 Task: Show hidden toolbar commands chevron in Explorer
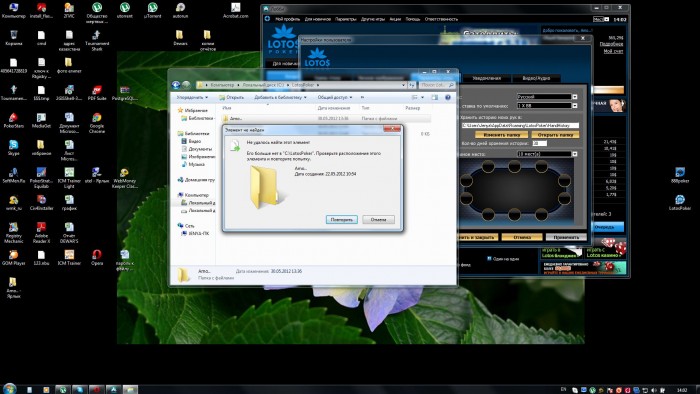pyautogui.click(x=362, y=97)
